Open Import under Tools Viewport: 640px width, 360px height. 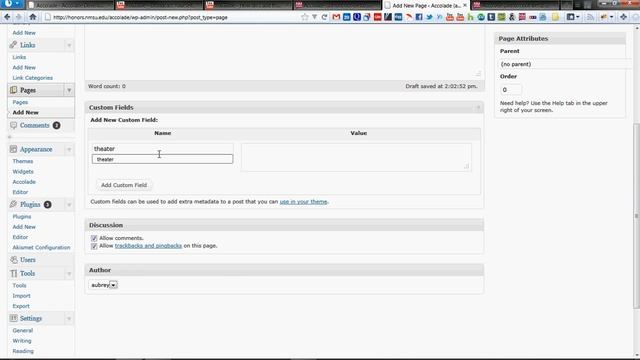pyautogui.click(x=22, y=296)
